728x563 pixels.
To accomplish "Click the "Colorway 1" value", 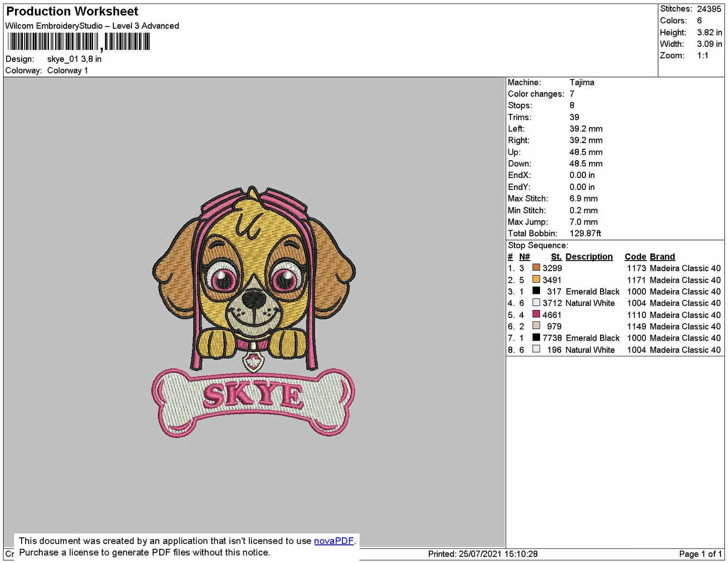I will pos(68,71).
